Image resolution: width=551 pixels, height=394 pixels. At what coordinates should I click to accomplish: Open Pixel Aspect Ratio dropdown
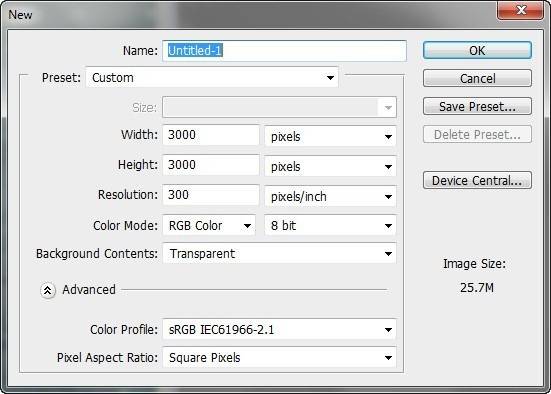(279, 357)
